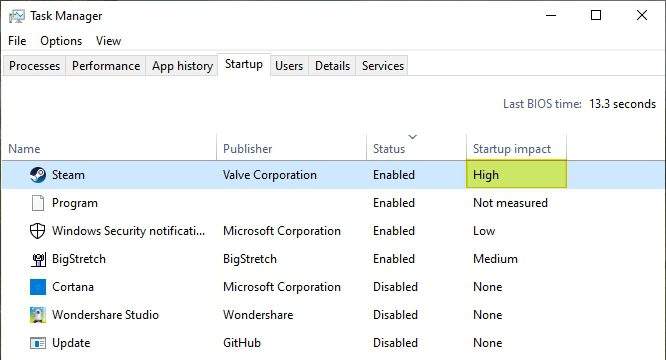The height and width of the screenshot is (360, 666).
Task: Click Microsoft Corporation in Windows Security row
Action: point(282,231)
